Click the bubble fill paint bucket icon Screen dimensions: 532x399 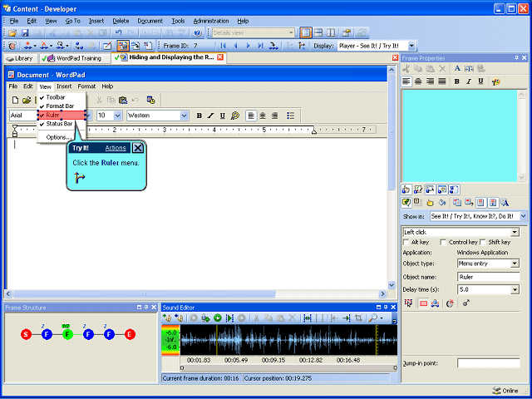(x=441, y=203)
